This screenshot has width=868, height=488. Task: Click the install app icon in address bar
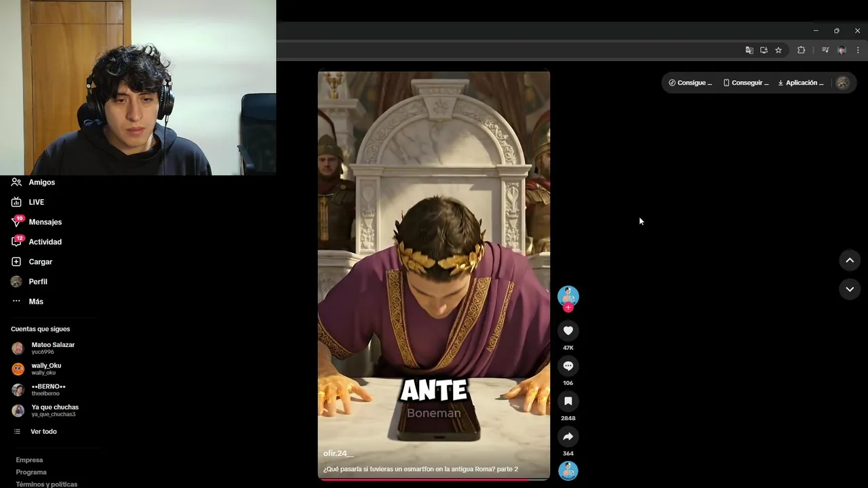764,50
